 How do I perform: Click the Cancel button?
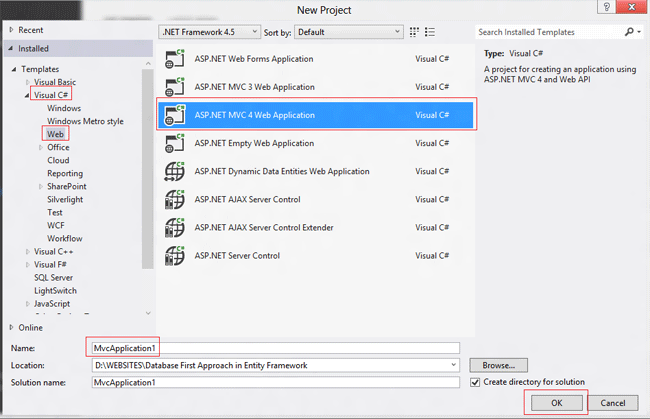point(613,403)
